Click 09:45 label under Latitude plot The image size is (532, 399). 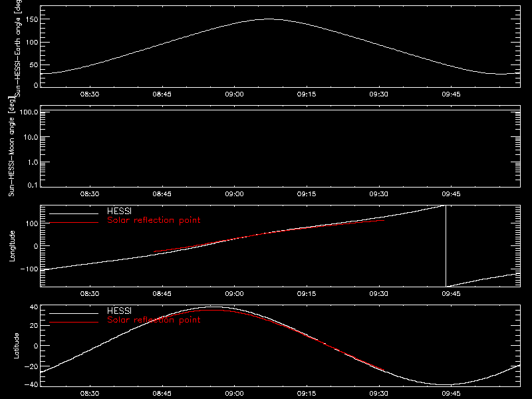click(x=451, y=394)
